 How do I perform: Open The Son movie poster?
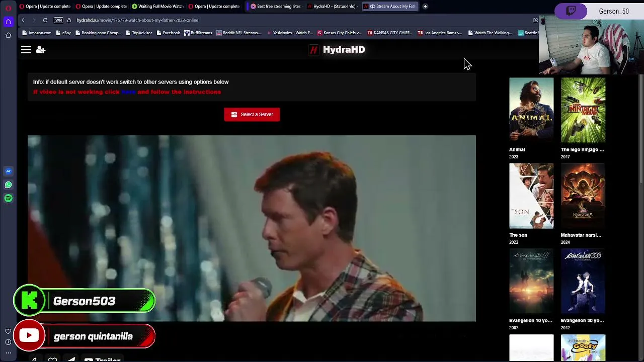pos(531,196)
